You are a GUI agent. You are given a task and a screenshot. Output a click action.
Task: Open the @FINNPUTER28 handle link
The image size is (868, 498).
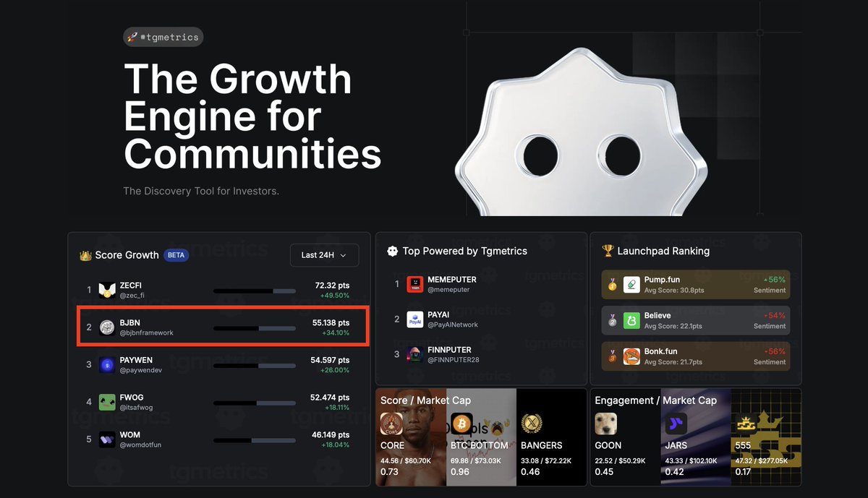tap(454, 360)
